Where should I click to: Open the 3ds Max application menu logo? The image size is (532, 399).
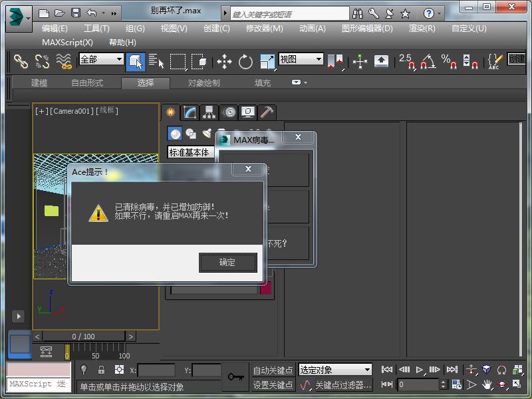[19, 18]
